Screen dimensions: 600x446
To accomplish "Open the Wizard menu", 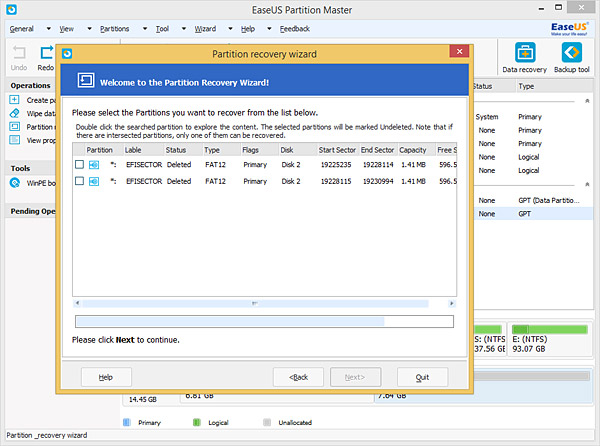I will [x=205, y=29].
